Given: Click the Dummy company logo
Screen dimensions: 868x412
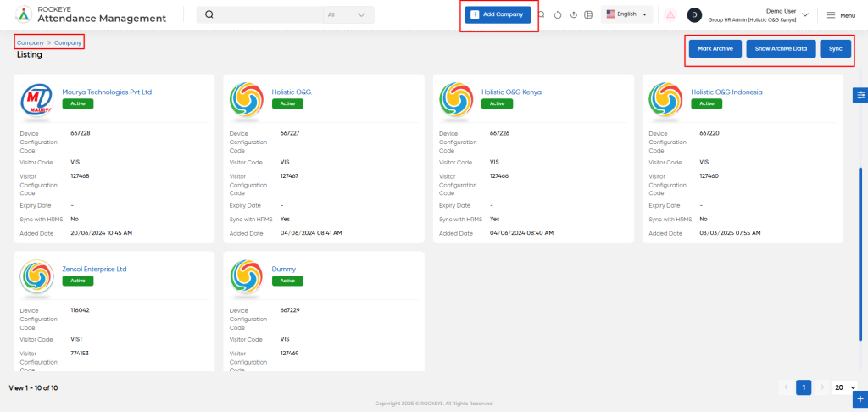Looking at the screenshot, I should [x=247, y=276].
